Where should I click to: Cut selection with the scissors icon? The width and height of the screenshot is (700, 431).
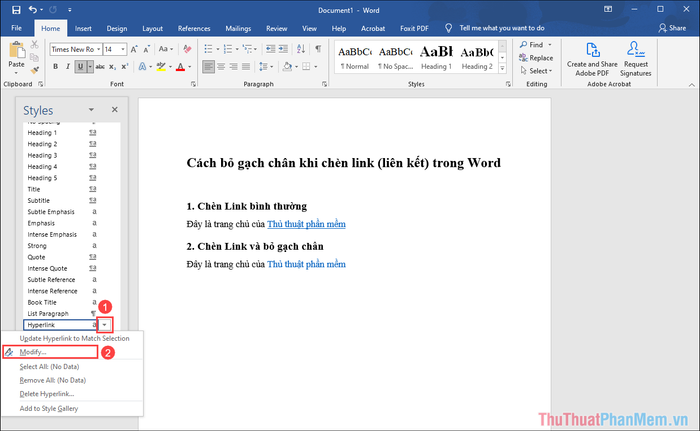pyautogui.click(x=34, y=45)
